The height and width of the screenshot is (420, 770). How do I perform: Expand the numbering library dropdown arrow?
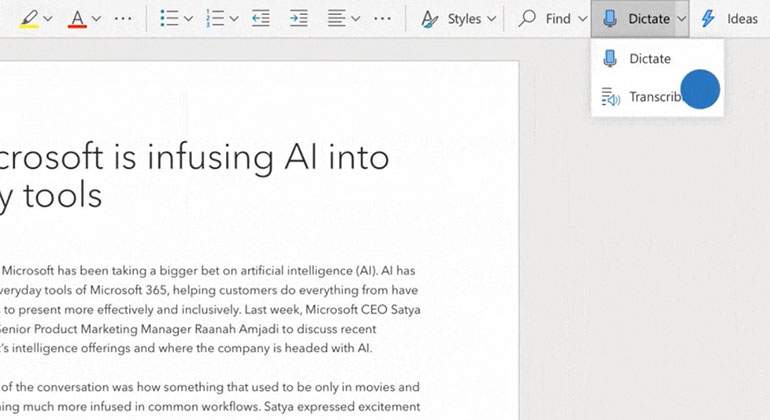click(x=234, y=19)
